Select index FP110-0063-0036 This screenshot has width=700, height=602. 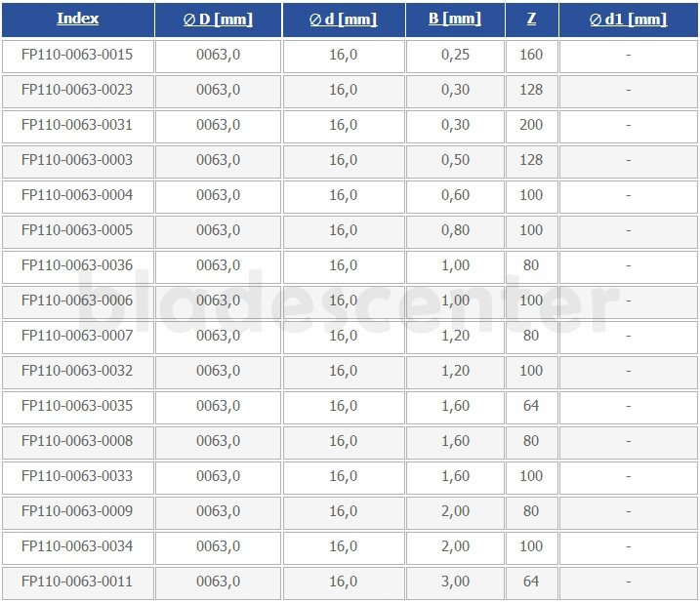click(x=77, y=265)
